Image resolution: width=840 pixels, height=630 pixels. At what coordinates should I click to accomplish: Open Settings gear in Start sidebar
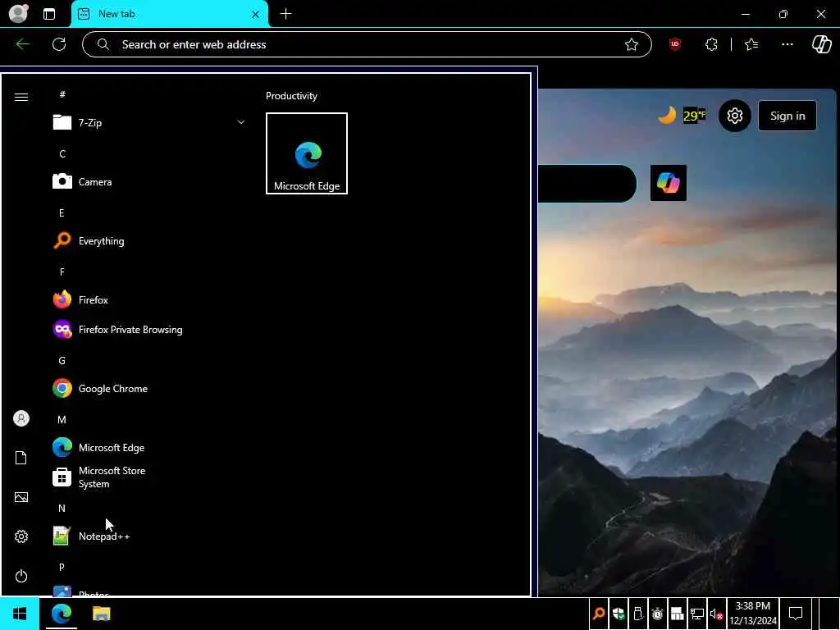click(21, 536)
